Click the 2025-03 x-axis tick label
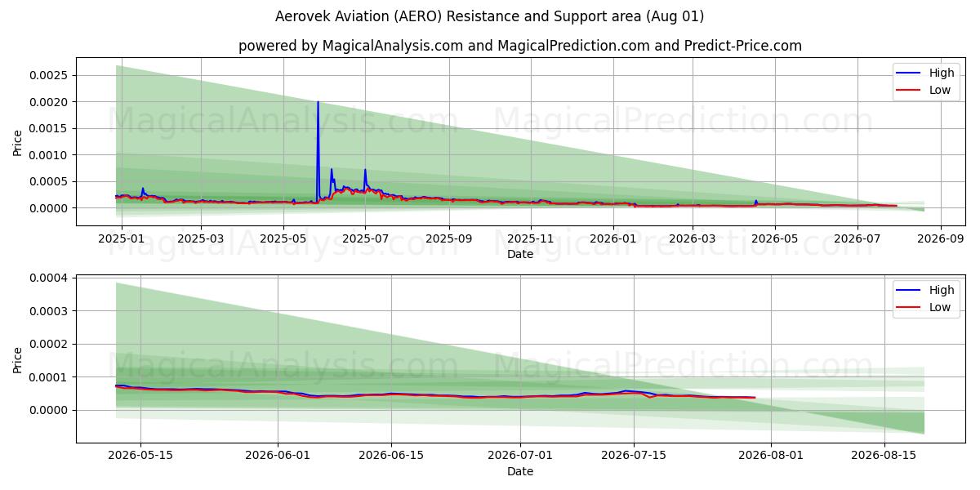The width and height of the screenshot is (980, 490). pyautogui.click(x=201, y=238)
